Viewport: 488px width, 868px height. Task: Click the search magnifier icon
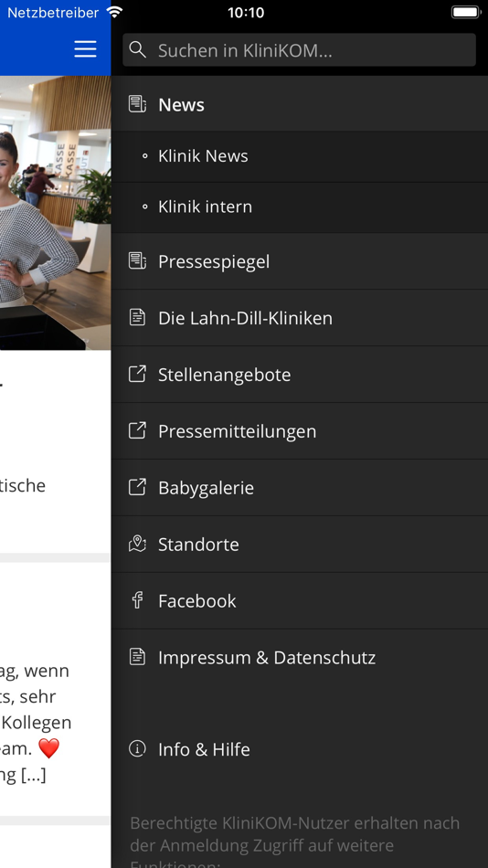point(137,50)
